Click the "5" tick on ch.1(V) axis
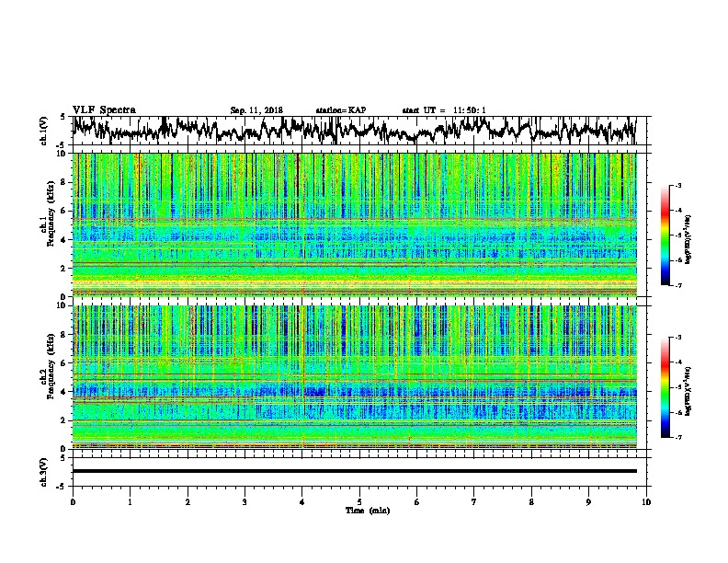This screenshot has width=728, height=563. [x=63, y=117]
